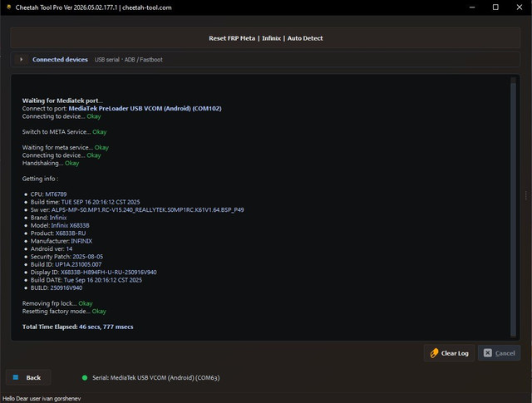Click the Getting info heading
532x403 pixels.
pyautogui.click(x=40, y=179)
